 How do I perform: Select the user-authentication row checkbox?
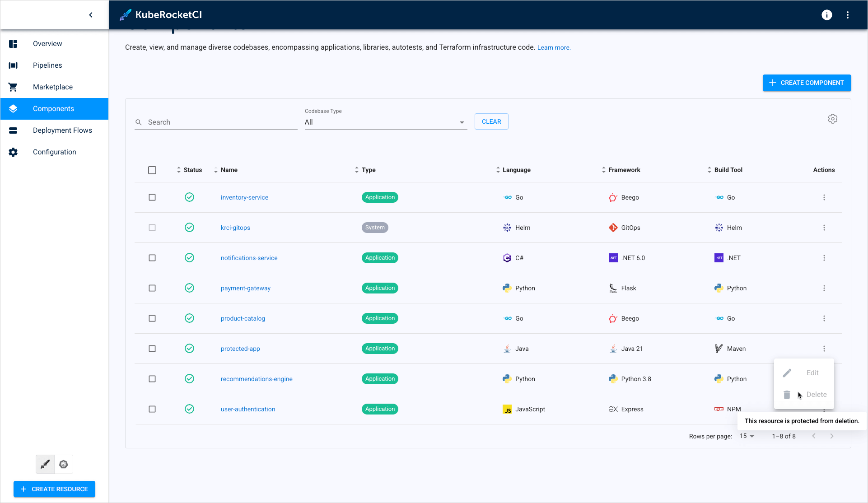(x=152, y=409)
